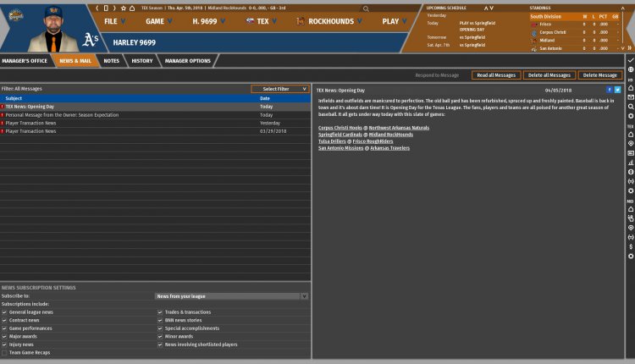The image size is (635, 364).
Task: Open the GAME menu
Action: point(158,20)
